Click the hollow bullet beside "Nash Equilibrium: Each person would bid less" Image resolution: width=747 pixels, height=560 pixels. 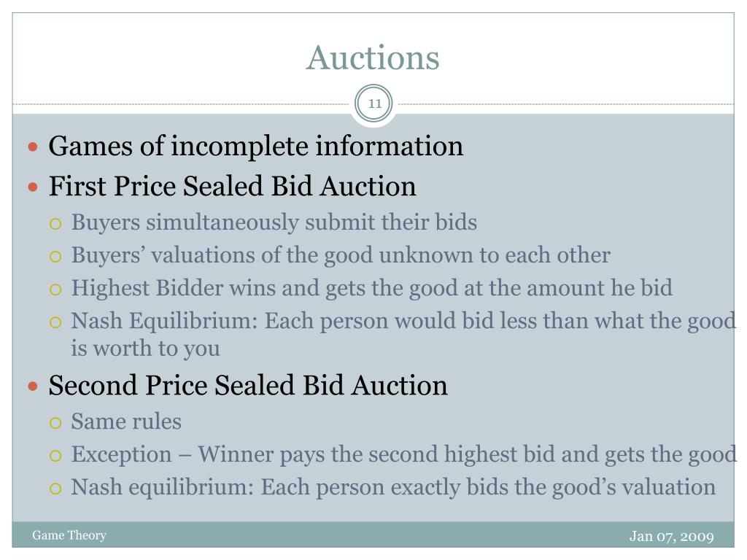(x=55, y=322)
